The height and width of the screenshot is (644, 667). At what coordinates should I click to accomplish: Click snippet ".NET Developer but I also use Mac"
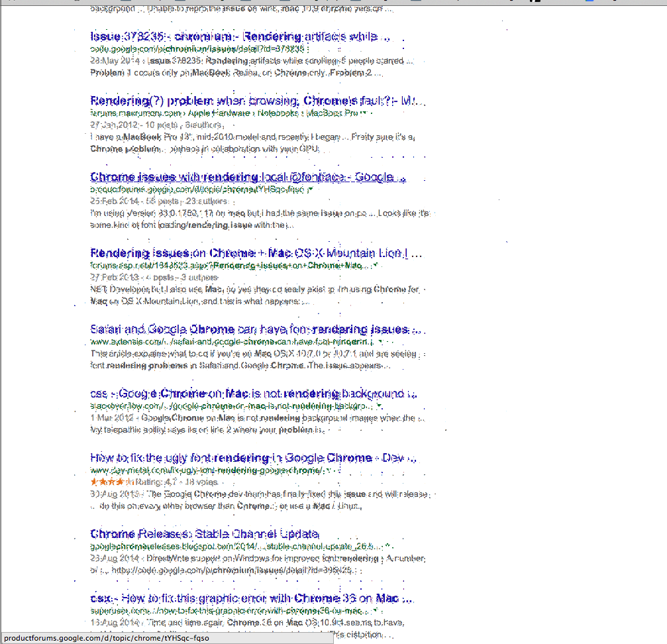(255, 290)
